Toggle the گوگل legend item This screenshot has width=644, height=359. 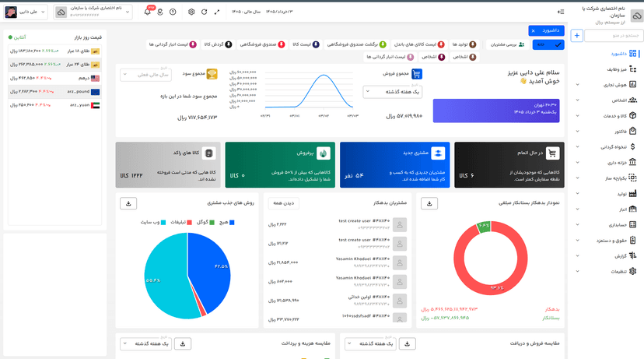pos(205,222)
